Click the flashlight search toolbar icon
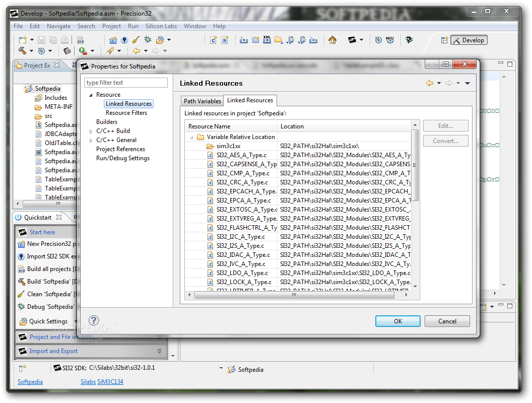 coord(110,51)
